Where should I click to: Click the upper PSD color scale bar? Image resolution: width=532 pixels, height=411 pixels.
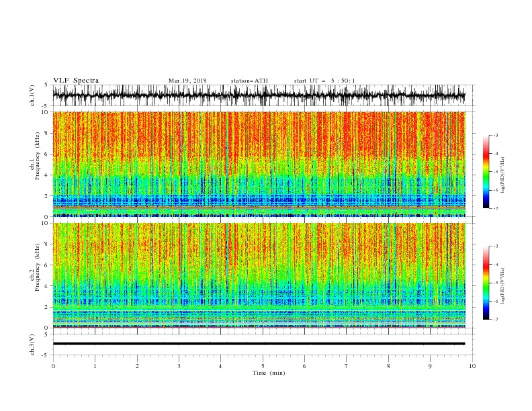(x=486, y=172)
